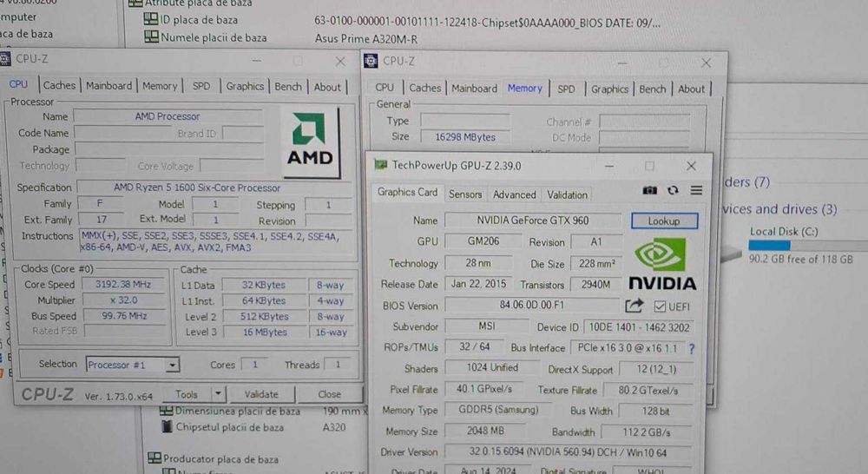Switch to Caches tab in left CPU-Z

tap(59, 85)
